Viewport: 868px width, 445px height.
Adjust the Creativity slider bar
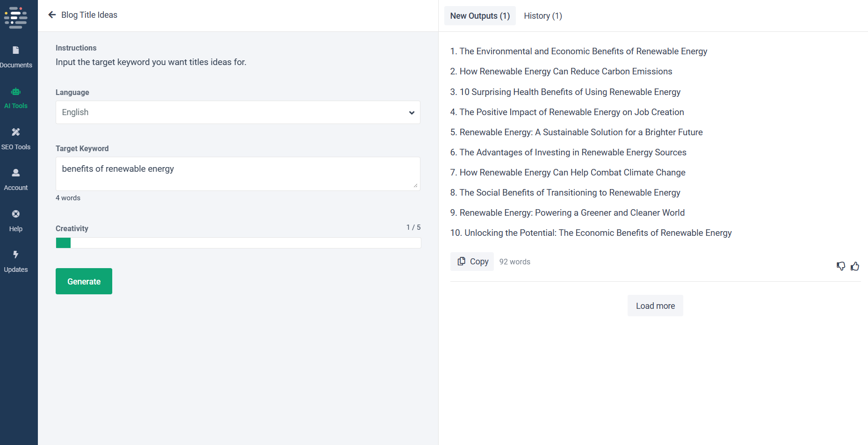click(x=239, y=243)
